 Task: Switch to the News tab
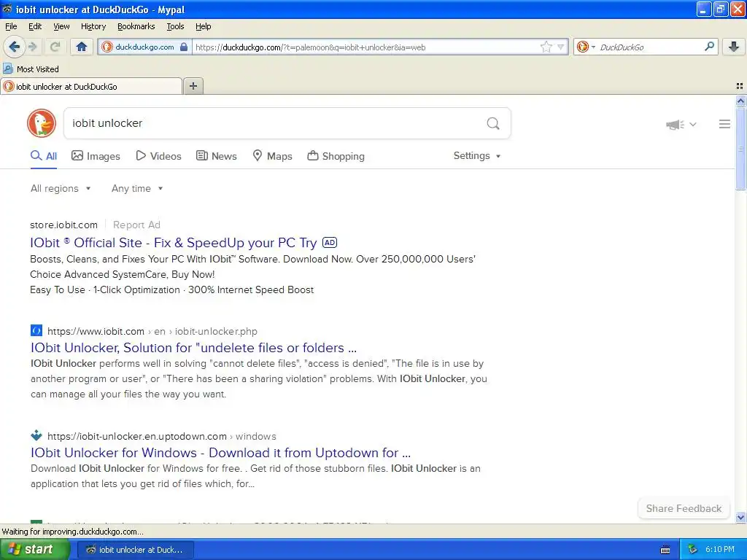[x=216, y=156]
